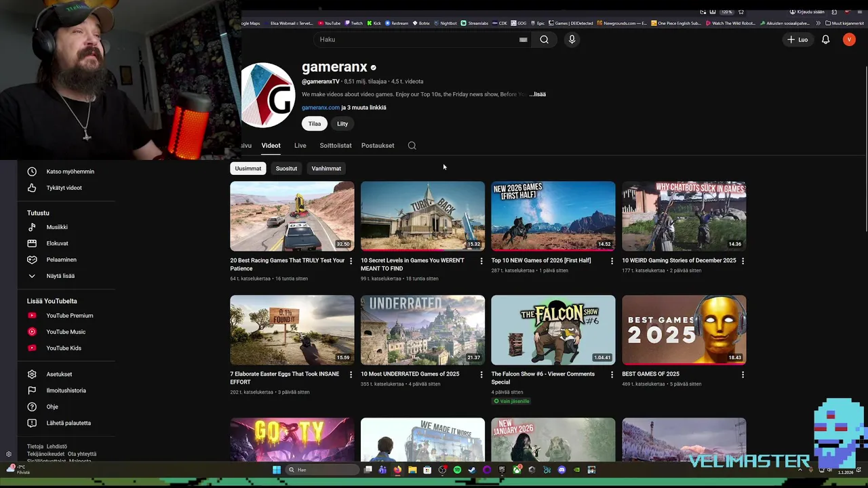This screenshot has height=488, width=868.
Task: Open options menu for 20 Best Racing Games
Action: click(x=351, y=261)
